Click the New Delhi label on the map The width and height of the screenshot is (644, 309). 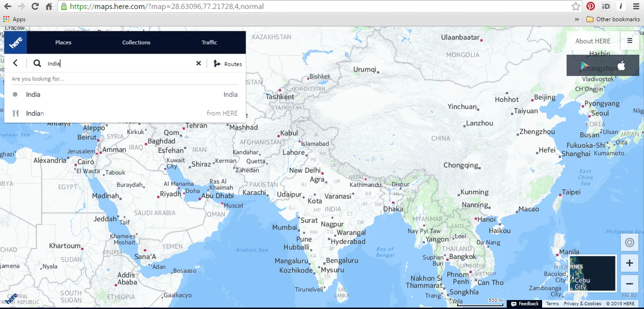[305, 170]
